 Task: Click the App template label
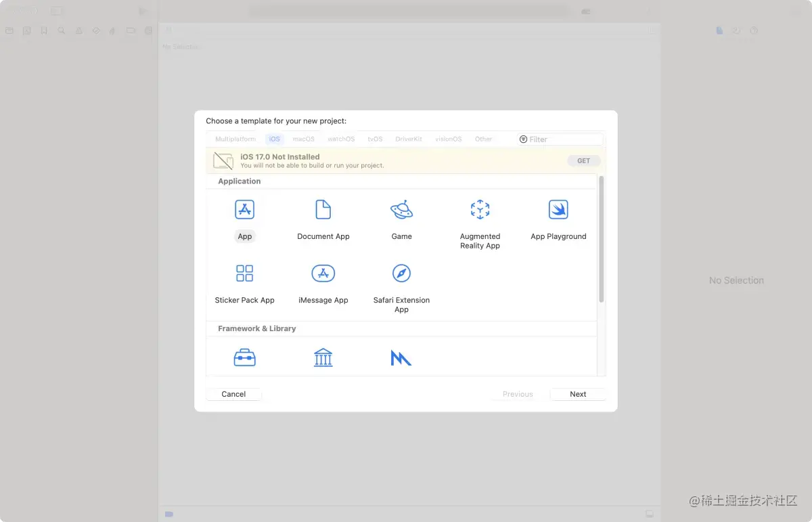tap(245, 236)
